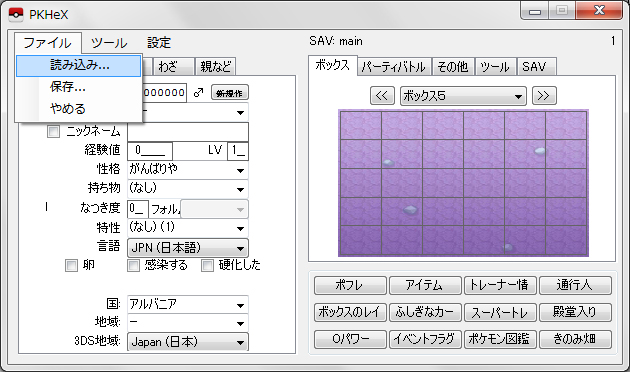Switch to the SAV tab
Image resolution: width=630 pixels, height=372 pixels.
(x=536, y=67)
